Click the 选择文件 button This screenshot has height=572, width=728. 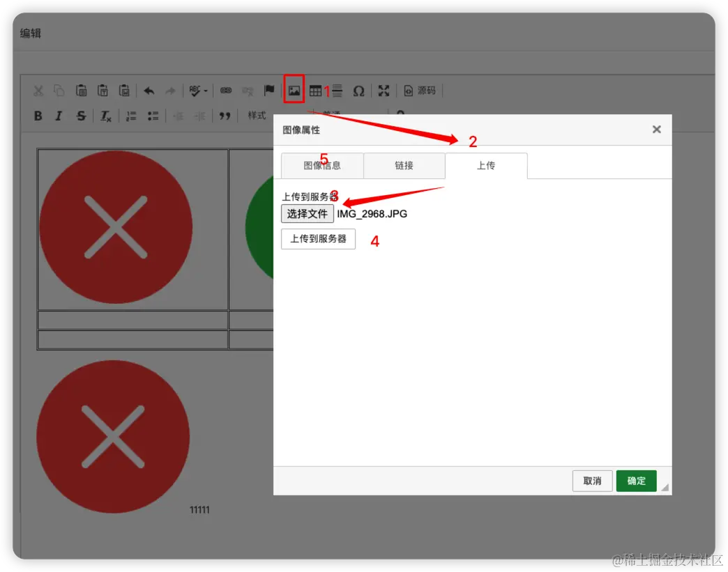[308, 214]
